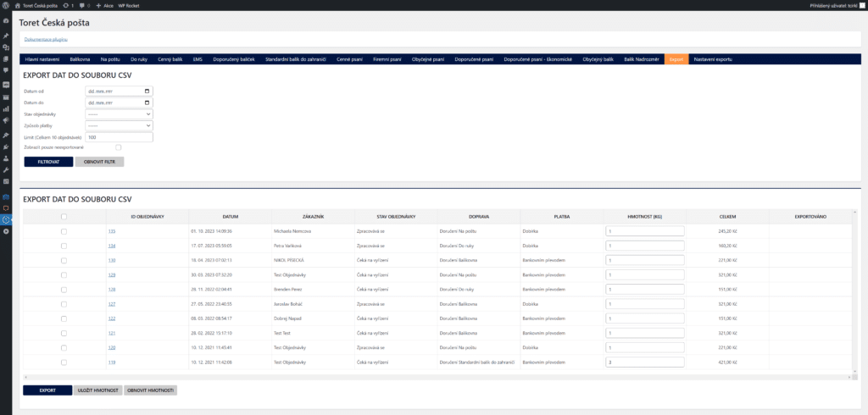The image size is (868, 415).
Task: Switch to Balík Nadrozměr tab
Action: click(x=641, y=58)
